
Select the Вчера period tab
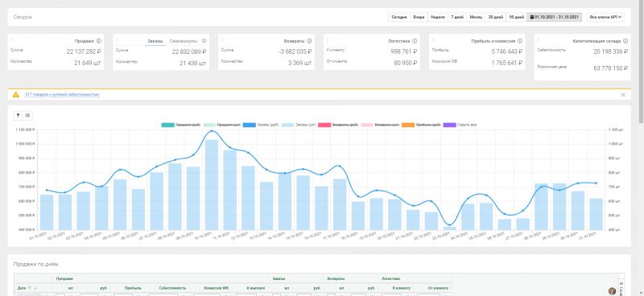(419, 17)
